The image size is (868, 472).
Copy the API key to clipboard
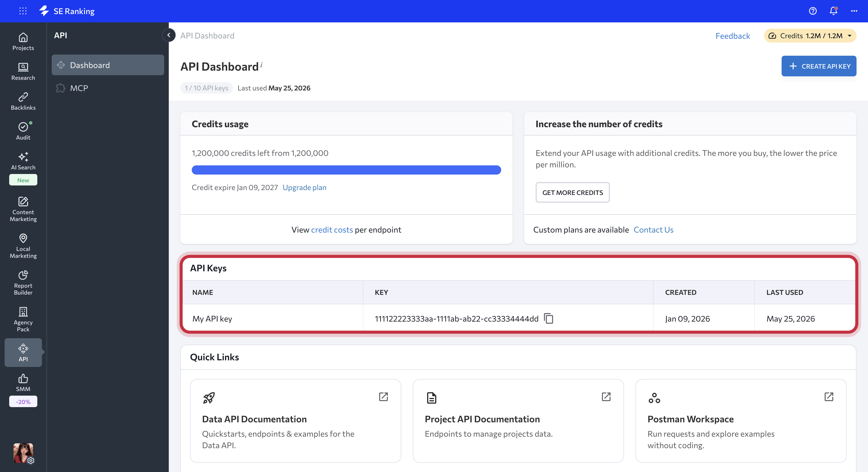click(549, 318)
